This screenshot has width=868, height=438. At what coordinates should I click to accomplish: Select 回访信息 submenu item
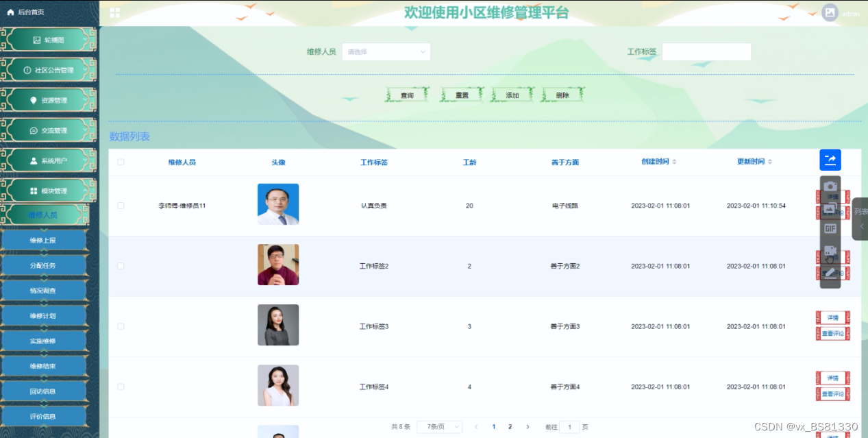coord(44,391)
